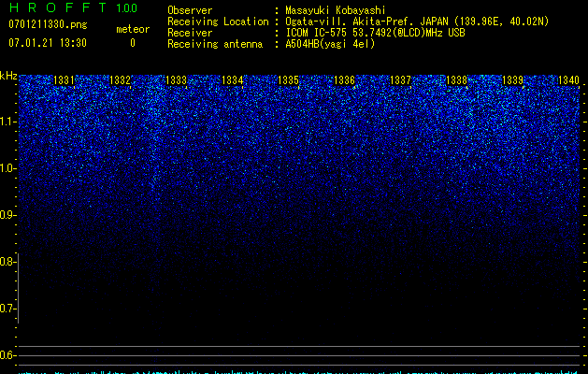The height and width of the screenshot is (374, 588).
Task: Click the 1332 time marker
Action: (120, 80)
